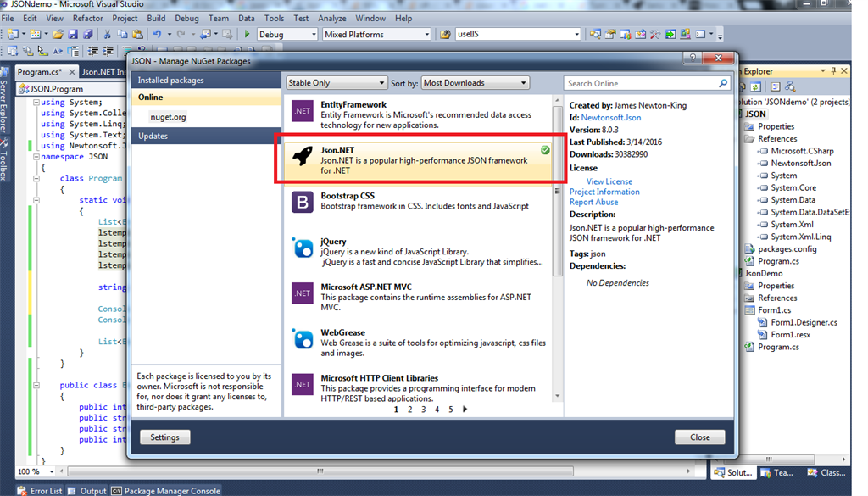868x496 pixels.
Task: Open View License link
Action: 609,181
